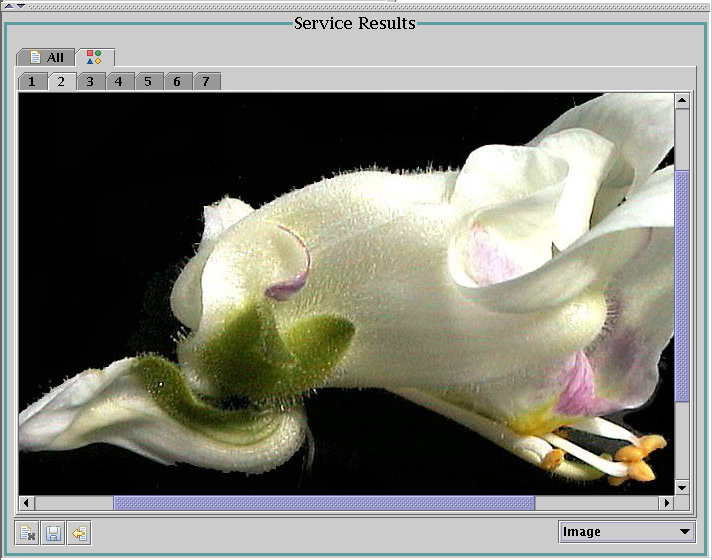Click the vertical scrollbar up arrow
The width and height of the screenshot is (712, 560).
click(682, 101)
